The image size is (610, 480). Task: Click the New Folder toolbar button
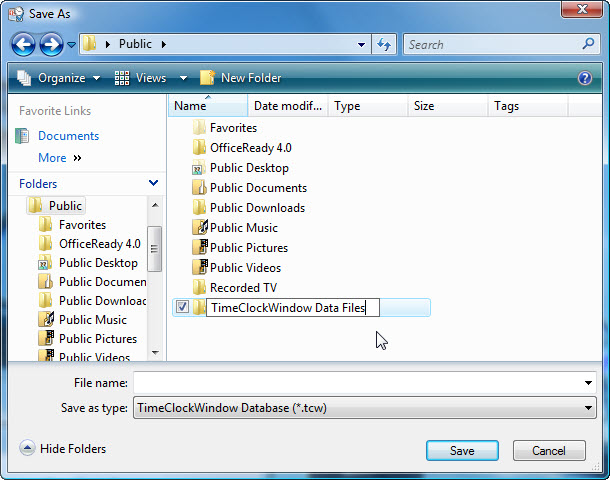click(x=240, y=78)
